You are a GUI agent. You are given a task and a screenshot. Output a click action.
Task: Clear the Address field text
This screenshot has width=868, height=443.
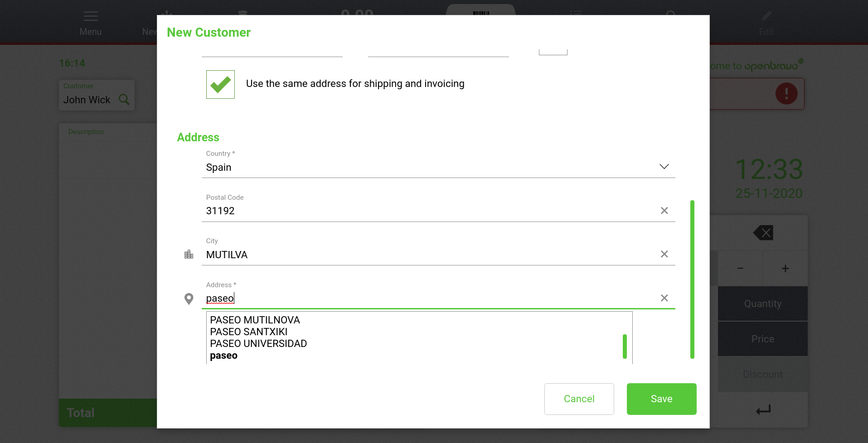(x=664, y=298)
